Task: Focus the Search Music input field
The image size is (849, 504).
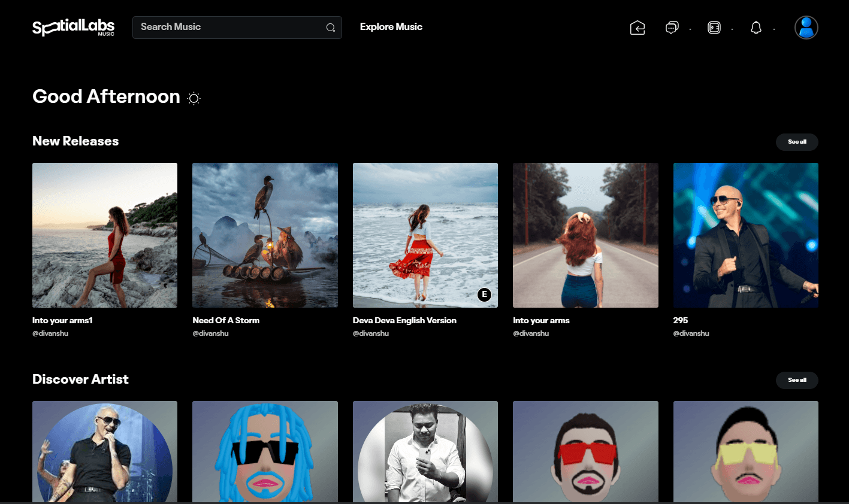Action: tap(237, 28)
